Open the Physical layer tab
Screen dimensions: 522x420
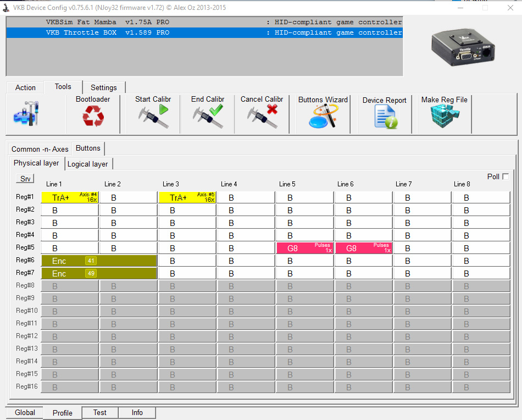click(36, 163)
